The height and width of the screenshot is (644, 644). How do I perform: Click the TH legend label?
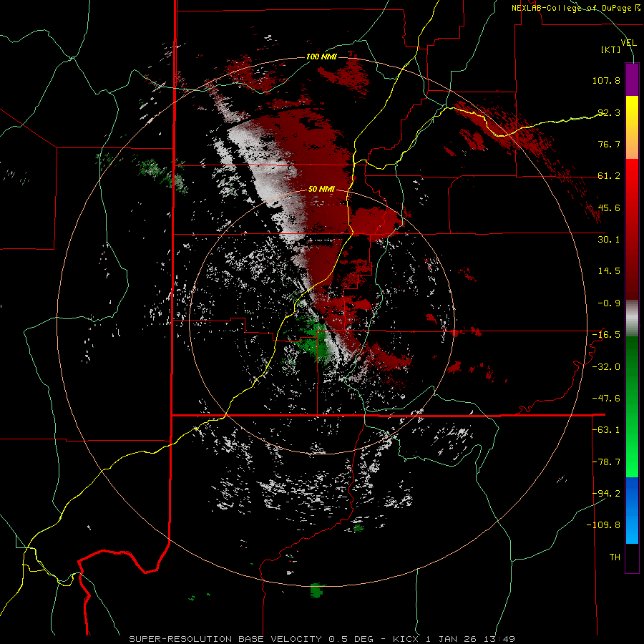tap(615, 557)
